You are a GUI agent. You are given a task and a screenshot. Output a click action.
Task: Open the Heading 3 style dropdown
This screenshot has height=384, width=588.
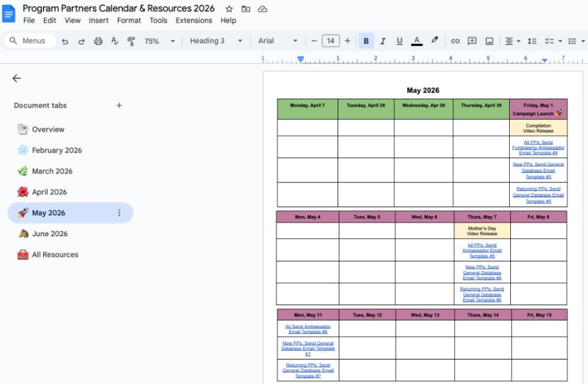[216, 41]
